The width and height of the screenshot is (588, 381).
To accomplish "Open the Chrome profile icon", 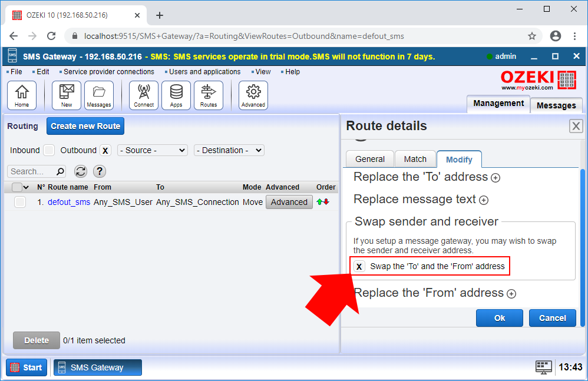I will 556,36.
